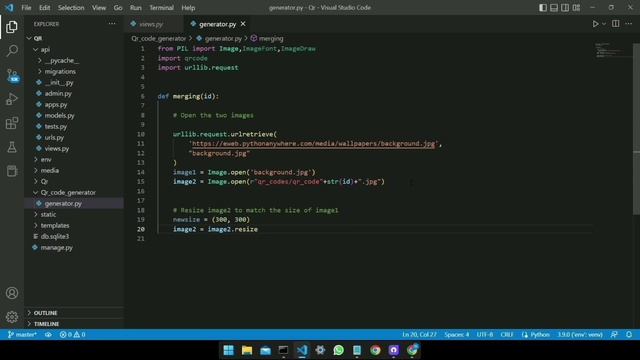640x360 pixels.
Task: Click Ln 20, Col 27 indicator
Action: click(419, 334)
